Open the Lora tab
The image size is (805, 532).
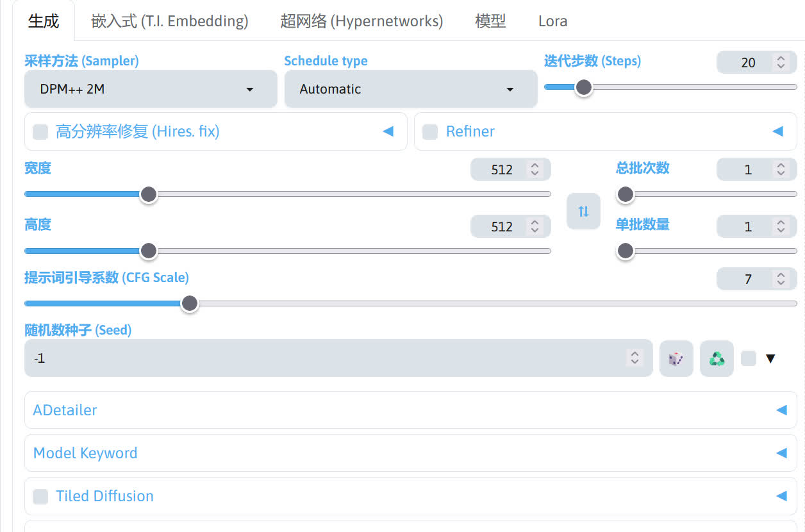click(552, 21)
